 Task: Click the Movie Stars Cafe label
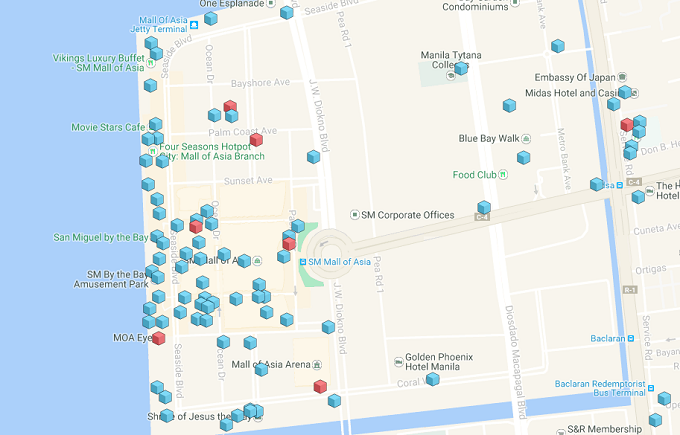(108, 127)
